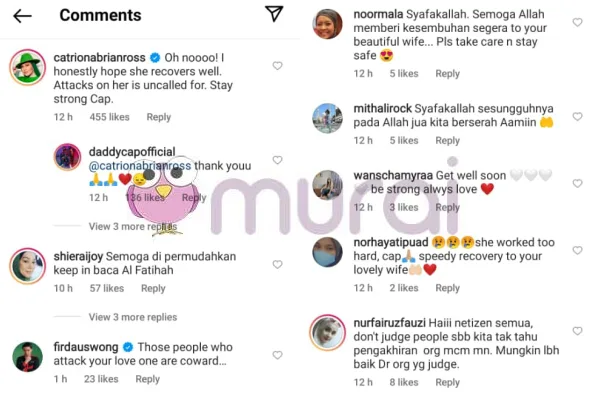600x400 pixels.
Task: Open direct share paper plane icon
Action: 274,14
